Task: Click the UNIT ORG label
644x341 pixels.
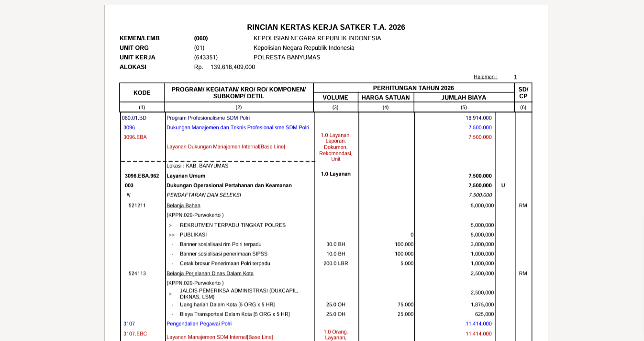Action: pyautogui.click(x=134, y=48)
